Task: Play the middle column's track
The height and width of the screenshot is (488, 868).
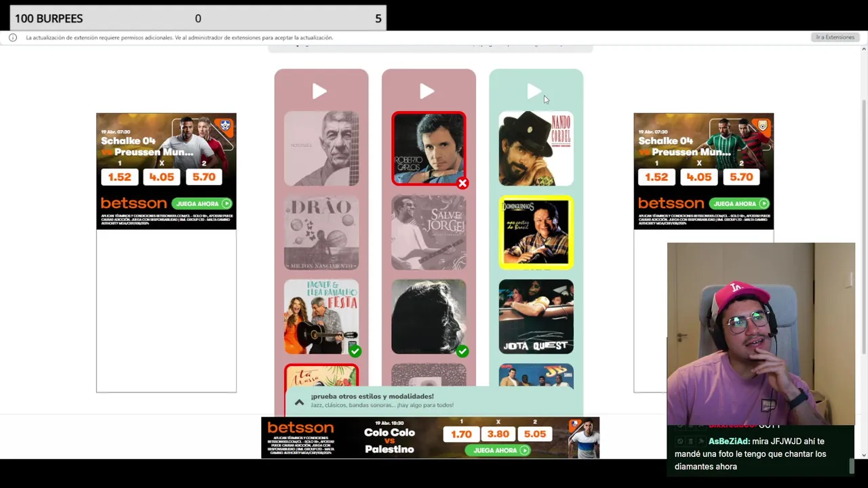Action: (427, 91)
